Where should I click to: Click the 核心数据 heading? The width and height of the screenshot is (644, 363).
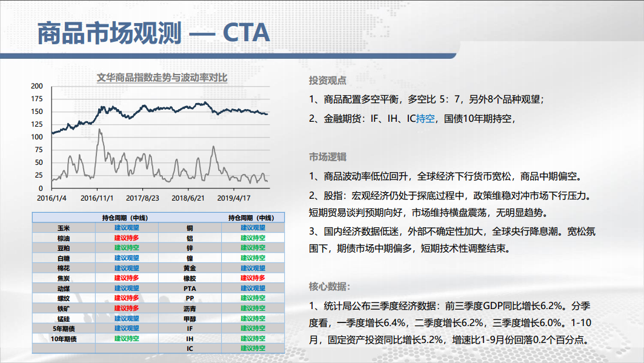330,287
